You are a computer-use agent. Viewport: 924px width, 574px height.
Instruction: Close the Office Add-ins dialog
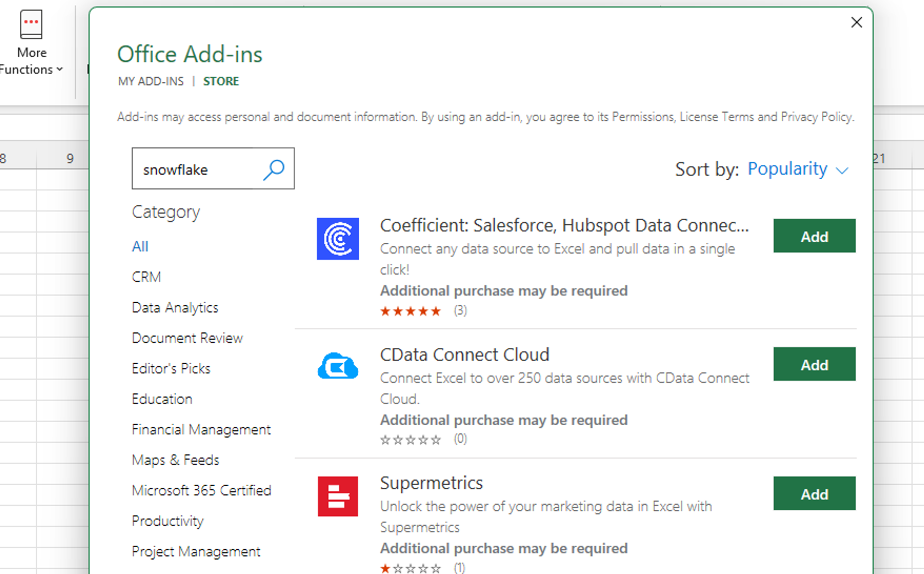click(856, 22)
